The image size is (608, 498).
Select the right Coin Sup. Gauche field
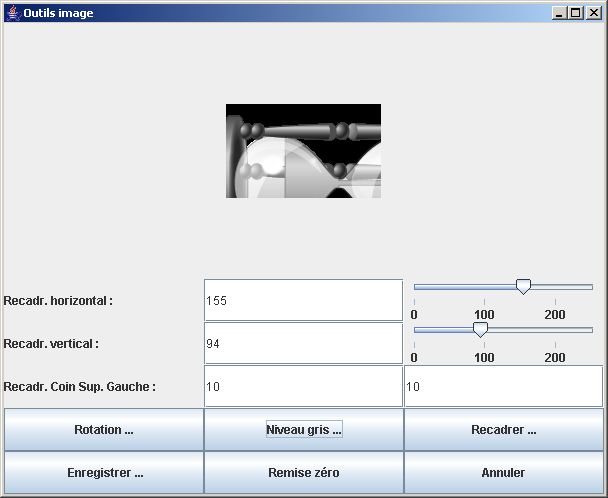coord(503,386)
